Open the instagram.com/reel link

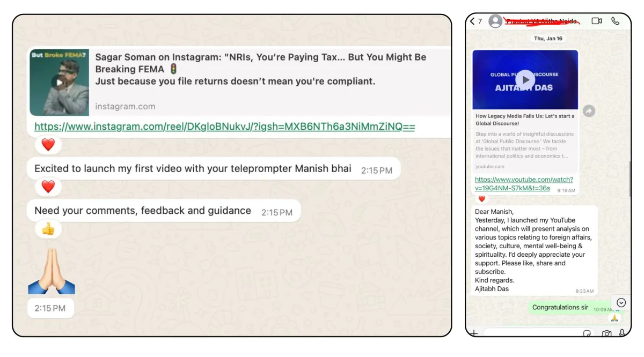[x=224, y=127]
